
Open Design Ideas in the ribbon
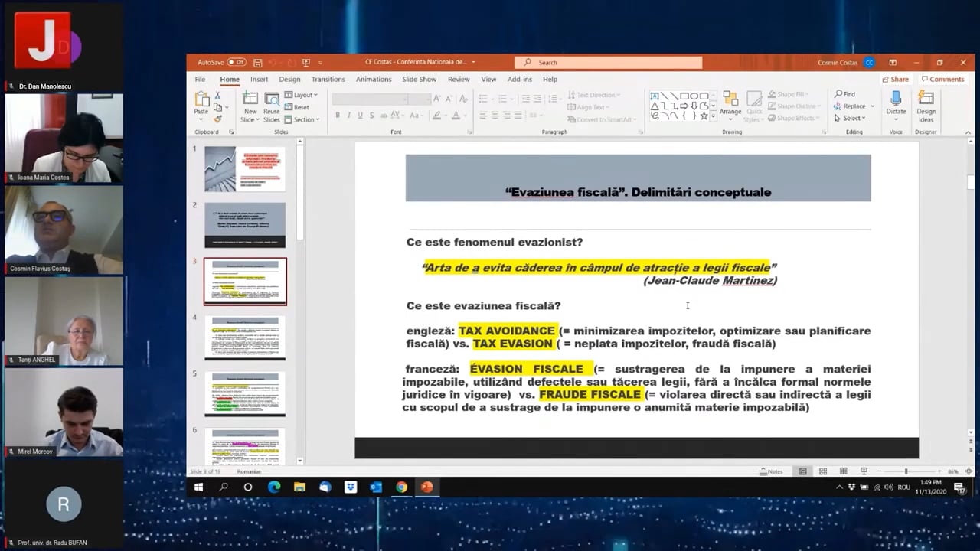click(926, 99)
